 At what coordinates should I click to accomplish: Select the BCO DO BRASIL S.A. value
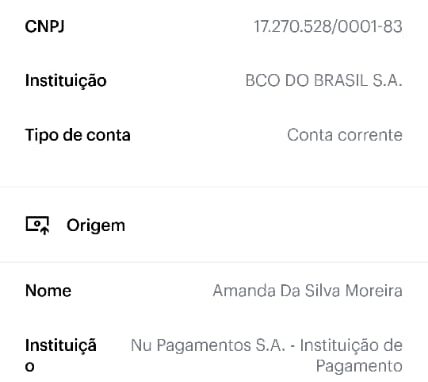pyautogui.click(x=324, y=80)
